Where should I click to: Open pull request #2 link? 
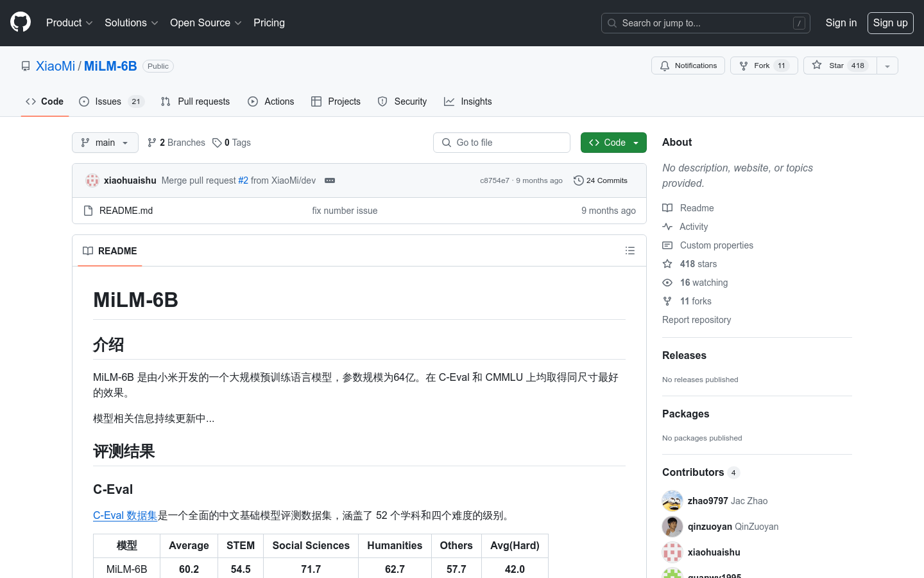click(243, 180)
